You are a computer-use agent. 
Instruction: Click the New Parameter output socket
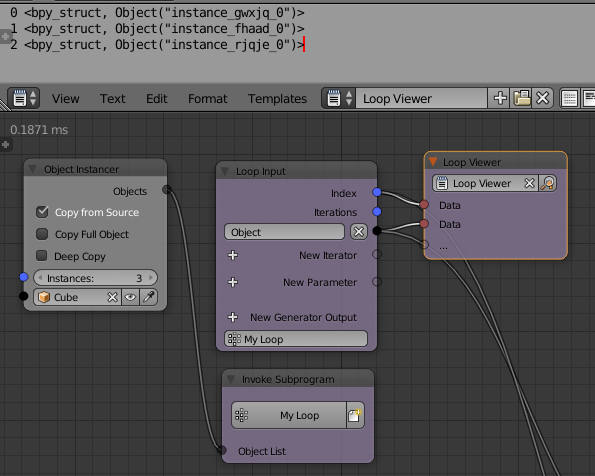[376, 282]
